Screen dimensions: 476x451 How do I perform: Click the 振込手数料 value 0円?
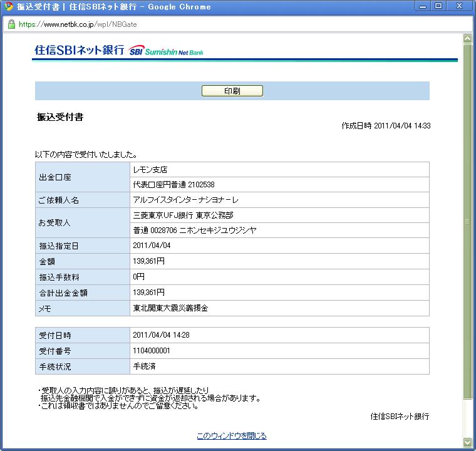pyautogui.click(x=279, y=277)
